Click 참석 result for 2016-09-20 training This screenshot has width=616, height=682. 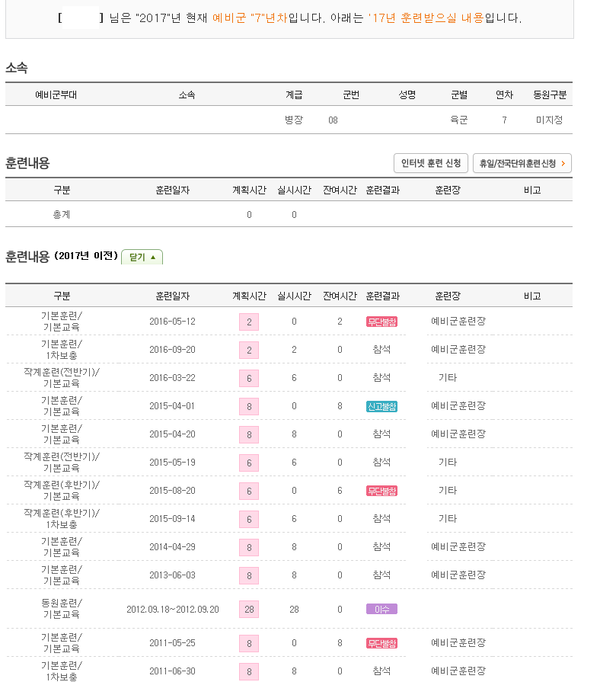pos(381,350)
